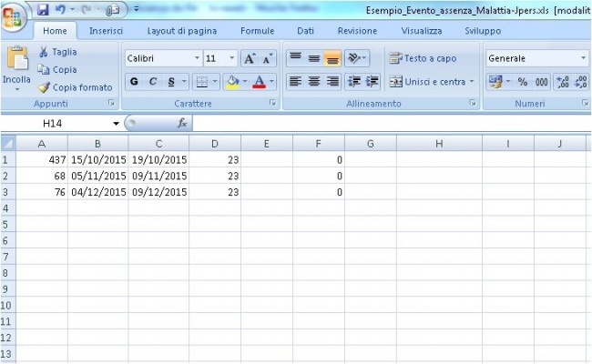Increase font size with large A
This screenshot has width=592, height=364.
(x=250, y=59)
